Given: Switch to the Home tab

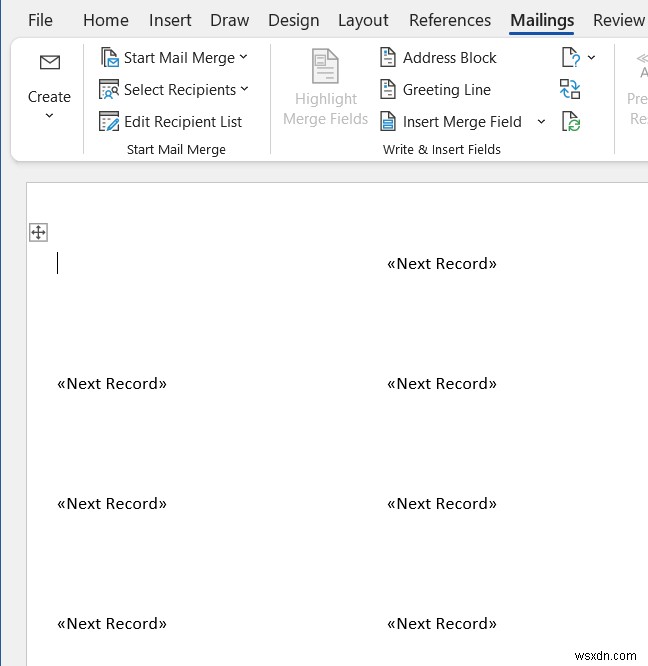Looking at the screenshot, I should pyautogui.click(x=106, y=20).
